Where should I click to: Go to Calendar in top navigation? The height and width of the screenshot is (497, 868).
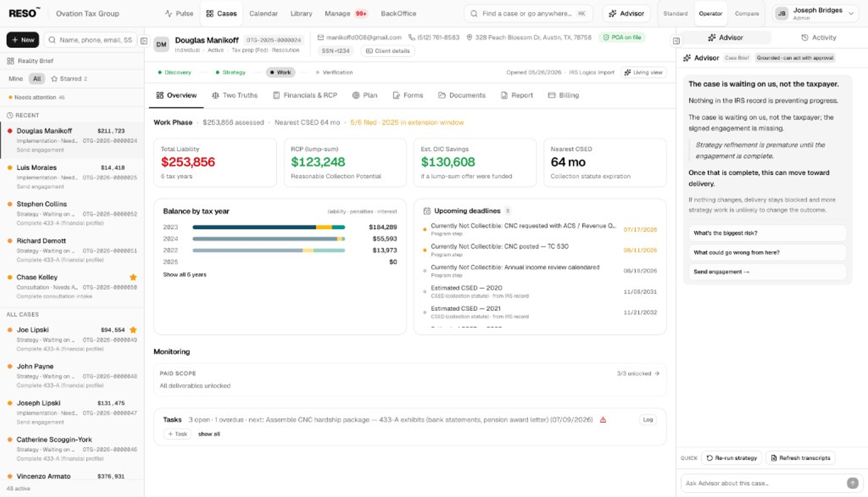pos(264,14)
